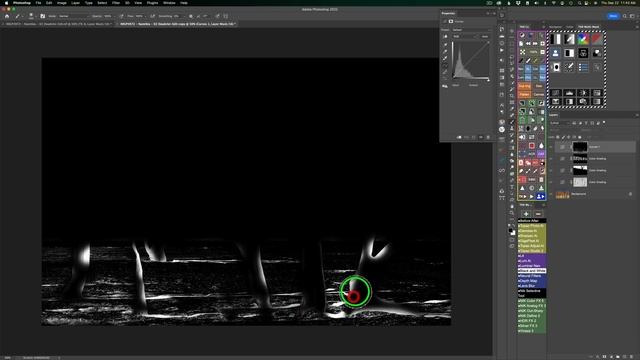Image resolution: width=640 pixels, height=360 pixels.
Task: Open the Filter menu
Action: point(116,3)
